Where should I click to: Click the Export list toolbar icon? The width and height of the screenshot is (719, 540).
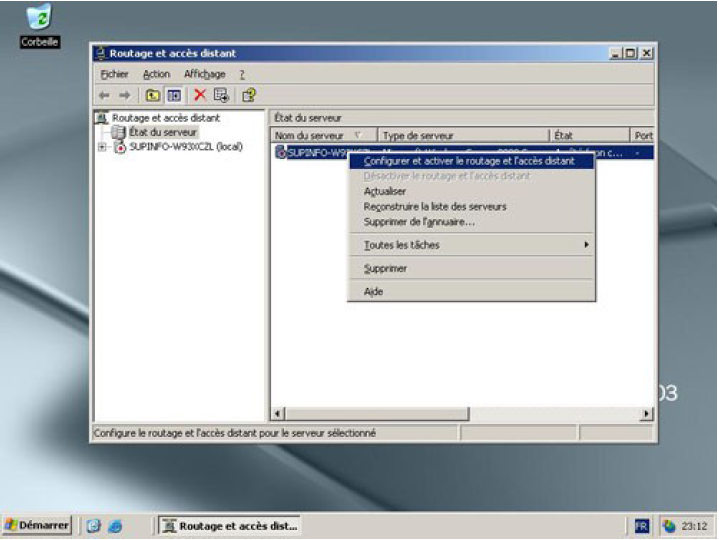[221, 95]
